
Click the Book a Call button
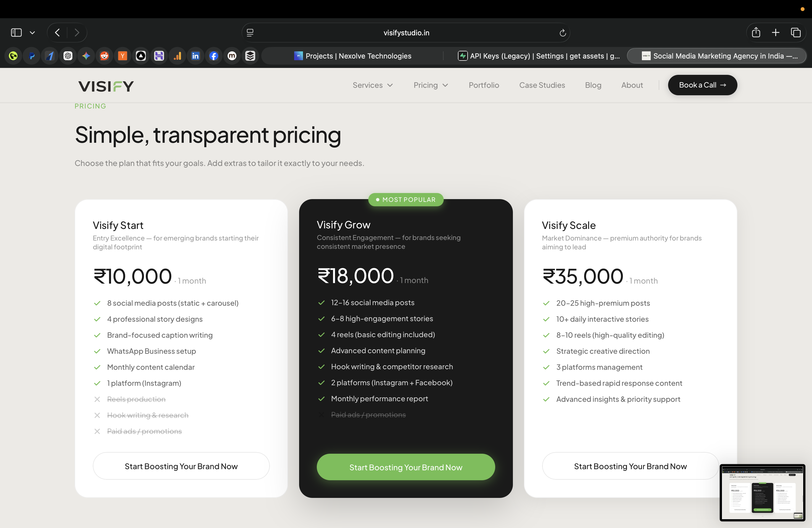(x=702, y=85)
